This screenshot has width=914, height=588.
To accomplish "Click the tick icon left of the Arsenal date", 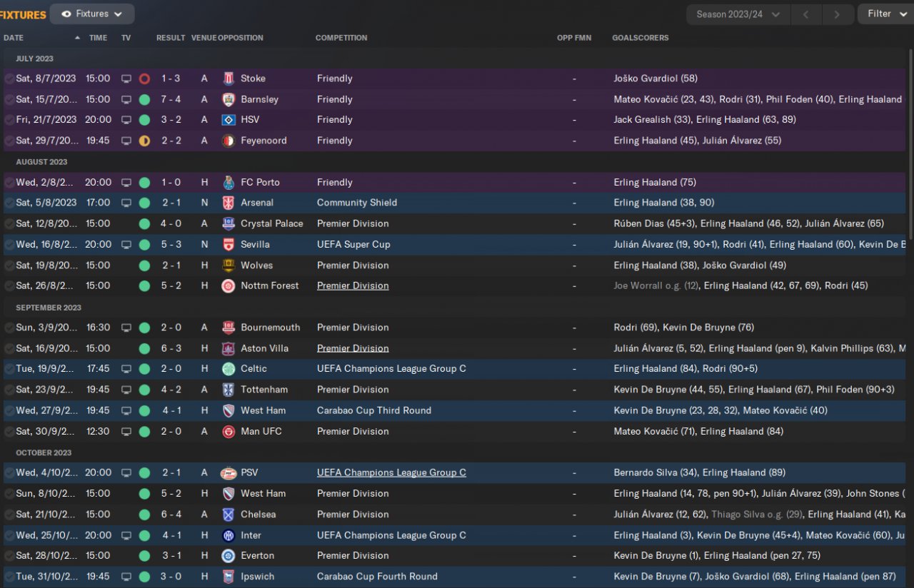I will point(9,203).
